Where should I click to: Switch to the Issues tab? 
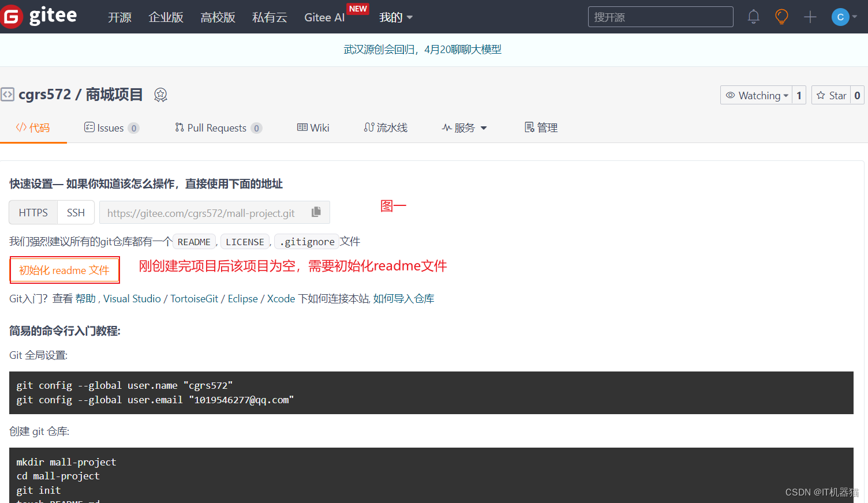pos(111,127)
